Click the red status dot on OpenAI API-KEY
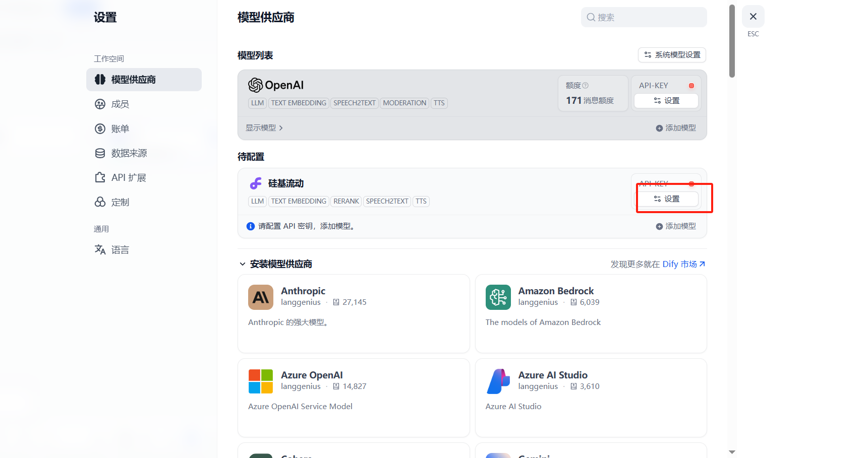The width and height of the screenshot is (868, 458). pos(691,86)
